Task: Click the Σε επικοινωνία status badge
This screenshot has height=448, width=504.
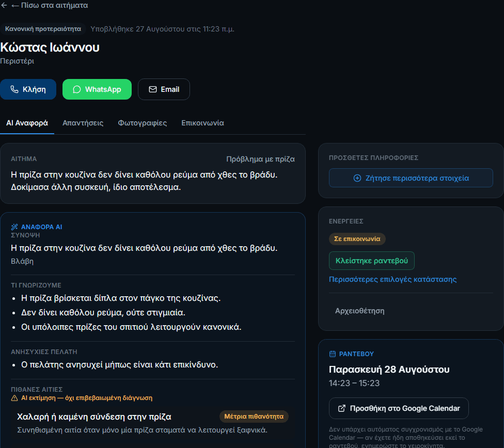Action: [357, 239]
